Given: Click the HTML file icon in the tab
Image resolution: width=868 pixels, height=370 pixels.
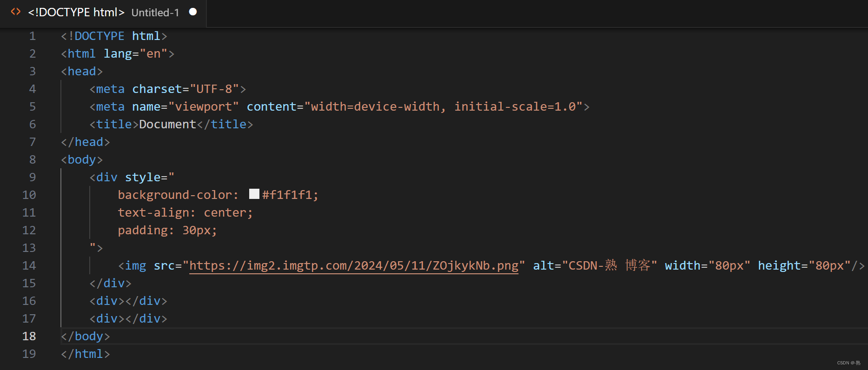Looking at the screenshot, I should pos(16,12).
